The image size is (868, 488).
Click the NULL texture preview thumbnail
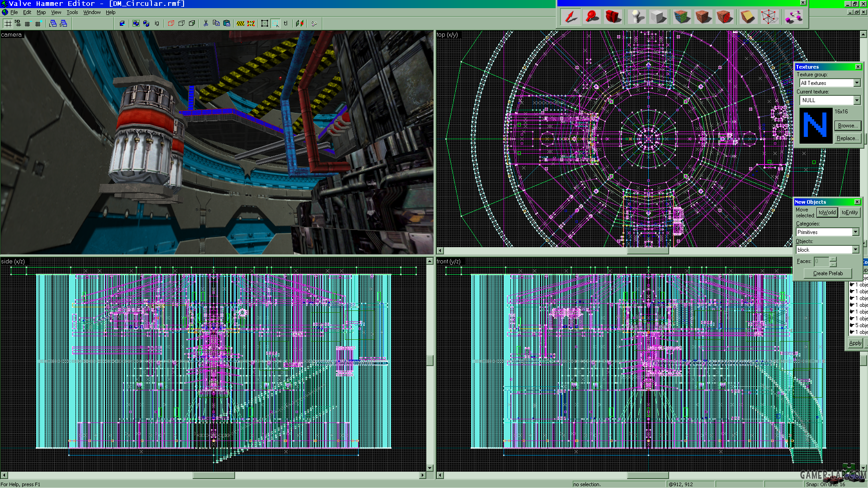pos(816,125)
